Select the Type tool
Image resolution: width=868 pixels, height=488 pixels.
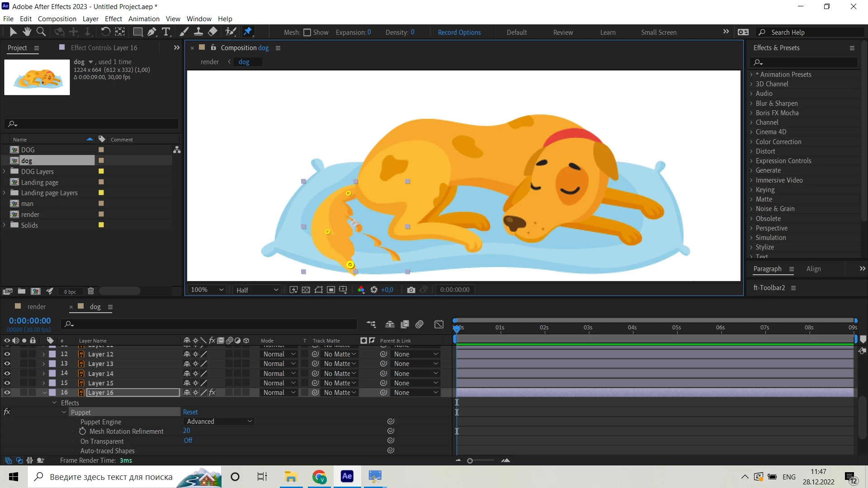click(x=166, y=32)
